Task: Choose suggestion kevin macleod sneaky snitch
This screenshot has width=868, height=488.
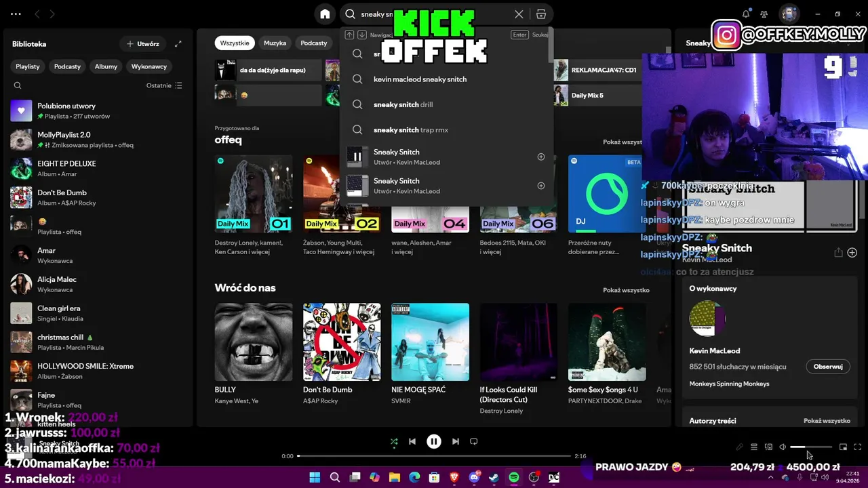Action: pyautogui.click(x=446, y=79)
